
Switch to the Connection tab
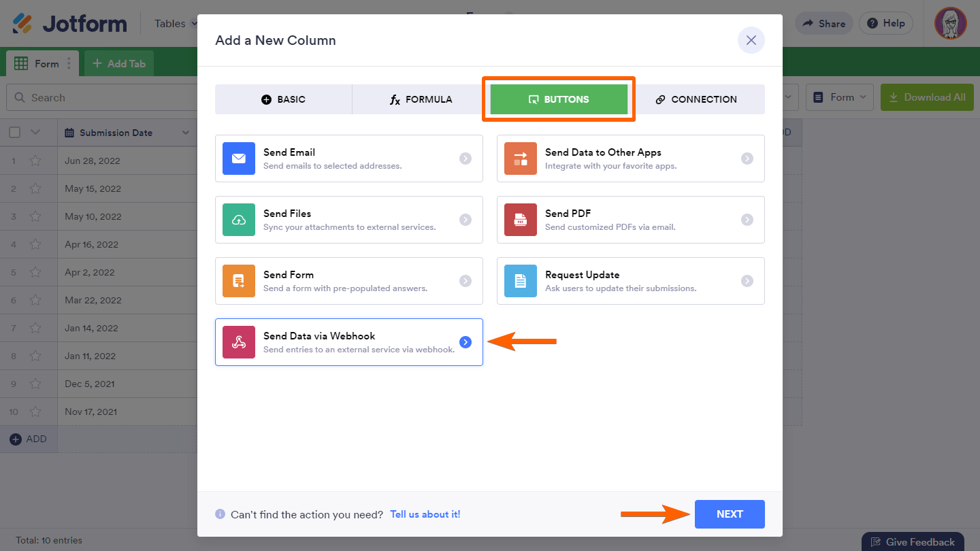[x=696, y=99]
